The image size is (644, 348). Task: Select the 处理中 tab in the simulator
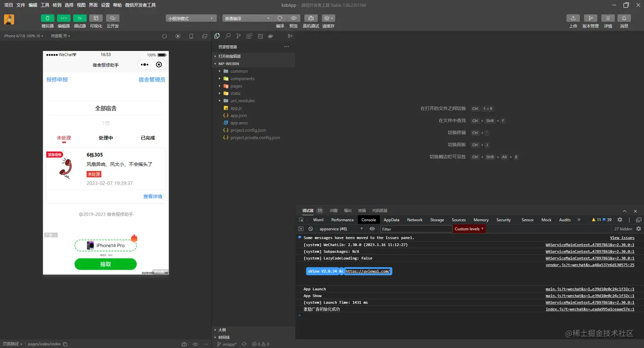[x=106, y=138]
